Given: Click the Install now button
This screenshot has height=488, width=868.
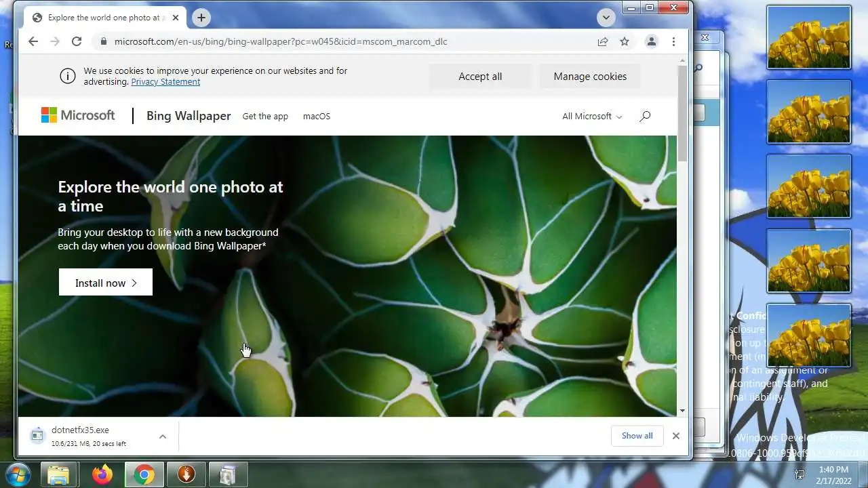Looking at the screenshot, I should tap(106, 282).
